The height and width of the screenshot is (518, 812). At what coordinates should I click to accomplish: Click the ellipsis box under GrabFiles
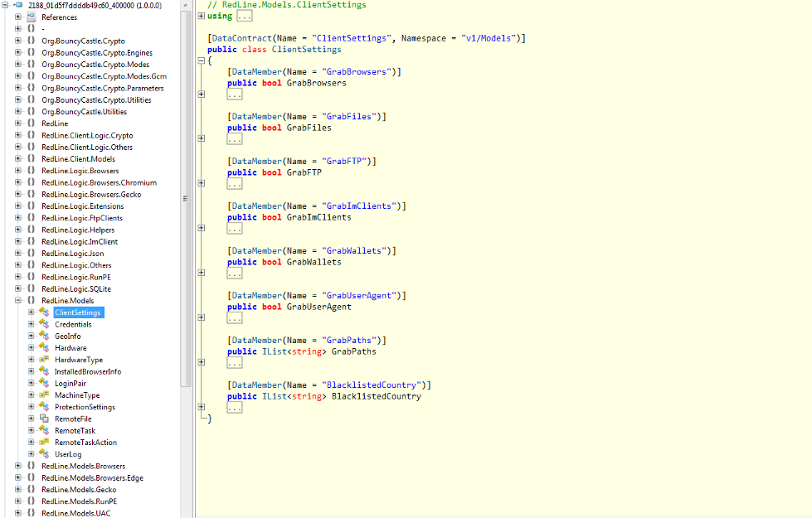(235, 139)
